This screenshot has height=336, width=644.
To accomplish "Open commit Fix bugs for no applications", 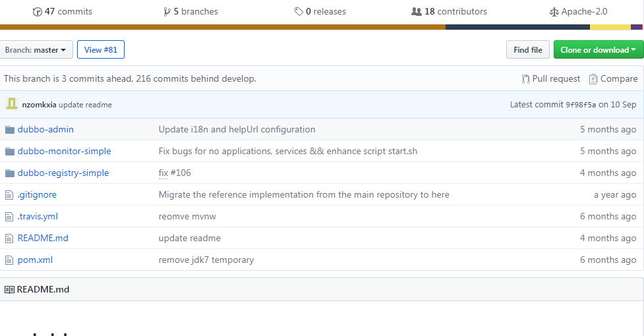I will click(287, 152).
